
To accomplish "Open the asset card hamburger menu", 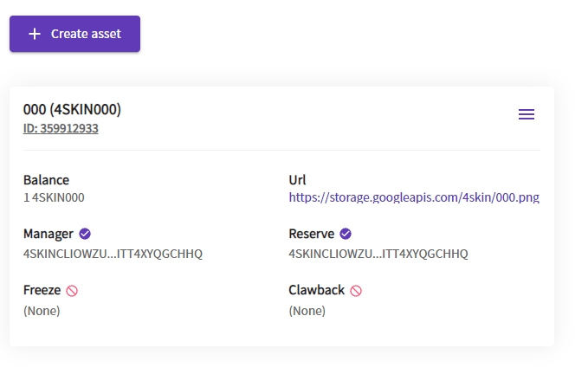I will tap(527, 114).
